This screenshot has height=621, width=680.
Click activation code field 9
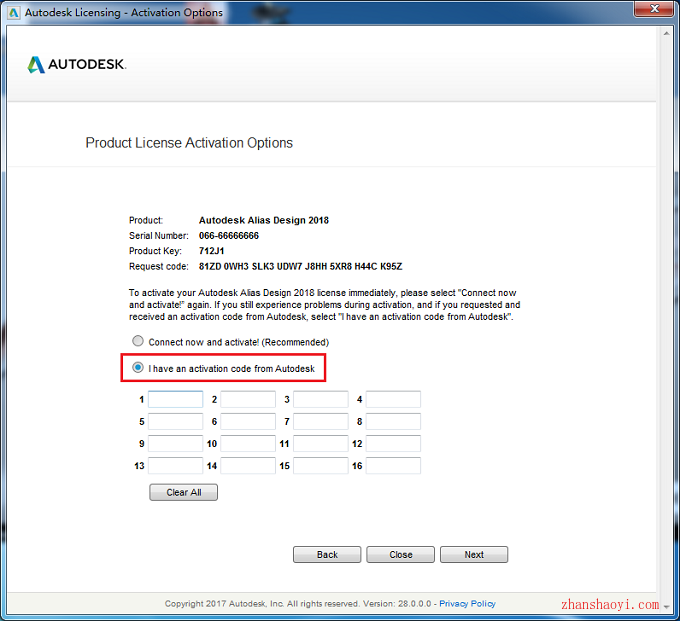click(176, 444)
